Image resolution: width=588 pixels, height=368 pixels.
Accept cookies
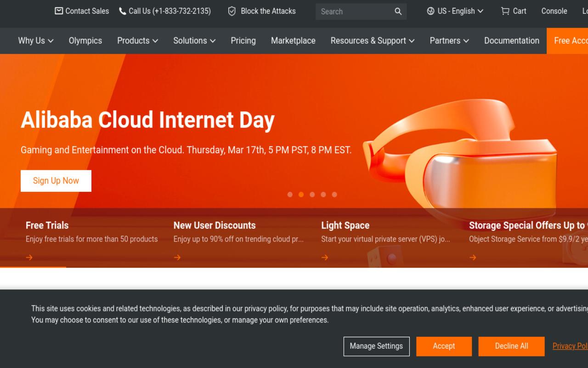tap(444, 346)
